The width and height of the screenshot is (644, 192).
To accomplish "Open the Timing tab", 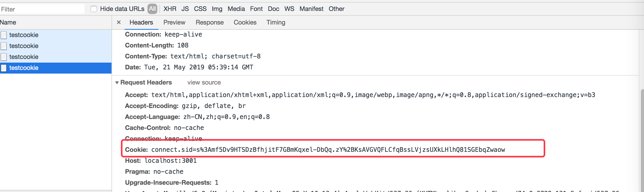I will (276, 22).
